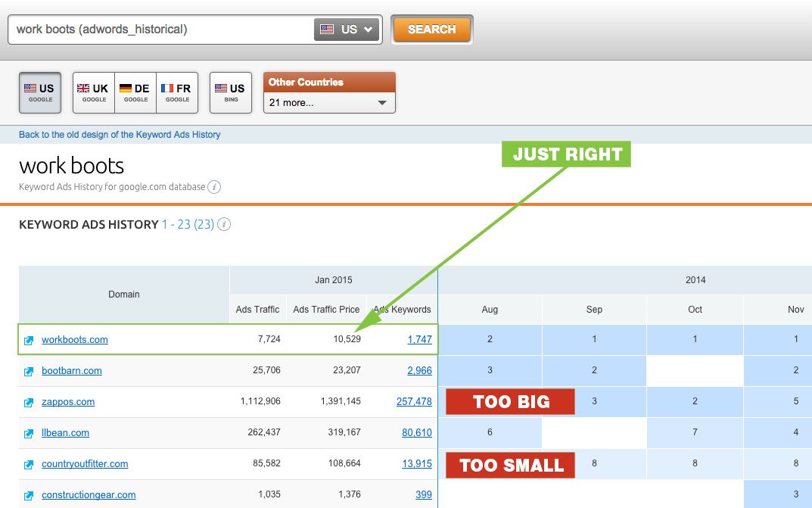Click the orange SEARCH button
The image size is (812, 508).
point(432,30)
